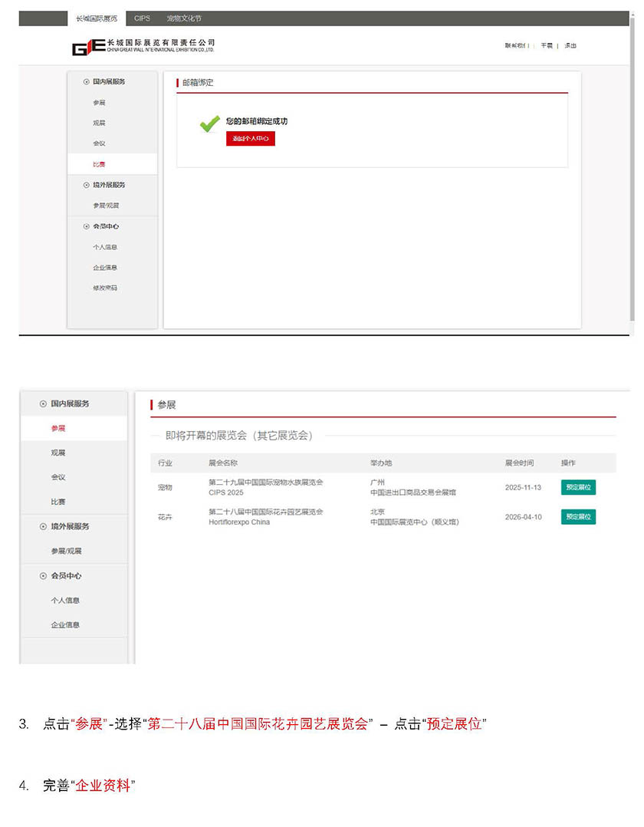
Task: Click the circle icon beside 会员中心 on 参展 page
Action: 43,575
